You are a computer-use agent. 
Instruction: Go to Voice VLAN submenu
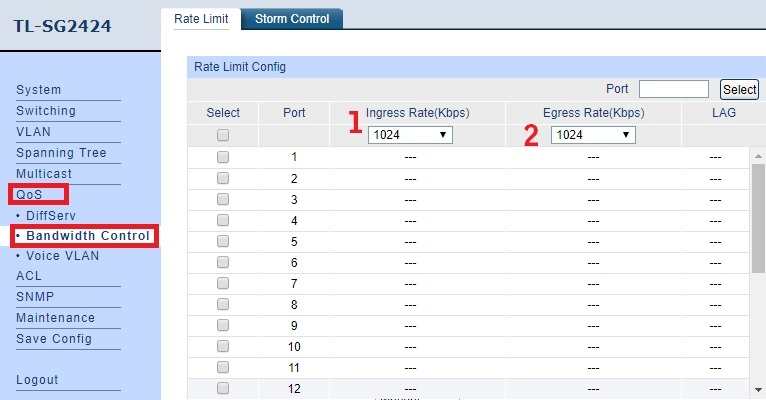[x=63, y=256]
